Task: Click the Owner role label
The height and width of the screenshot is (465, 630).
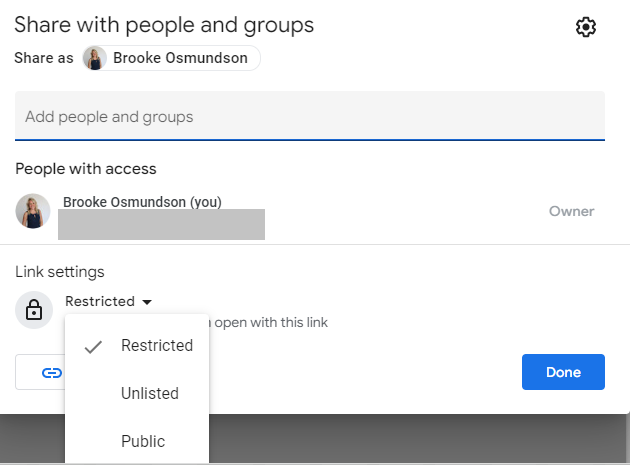Action: point(571,211)
